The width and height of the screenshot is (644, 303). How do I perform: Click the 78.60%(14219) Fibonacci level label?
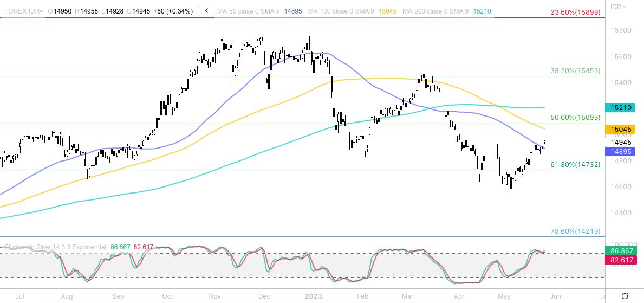[575, 231]
